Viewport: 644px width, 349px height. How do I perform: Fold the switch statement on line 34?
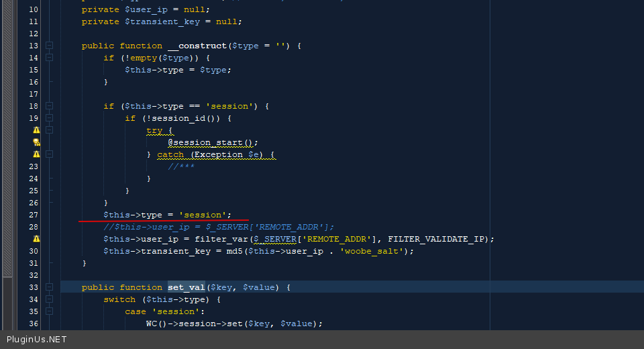tap(49, 299)
